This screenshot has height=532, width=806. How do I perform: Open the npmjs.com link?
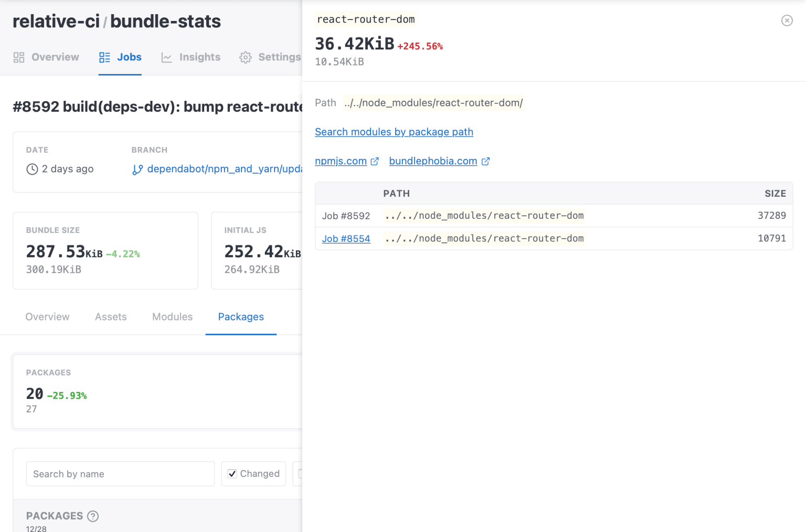point(341,161)
